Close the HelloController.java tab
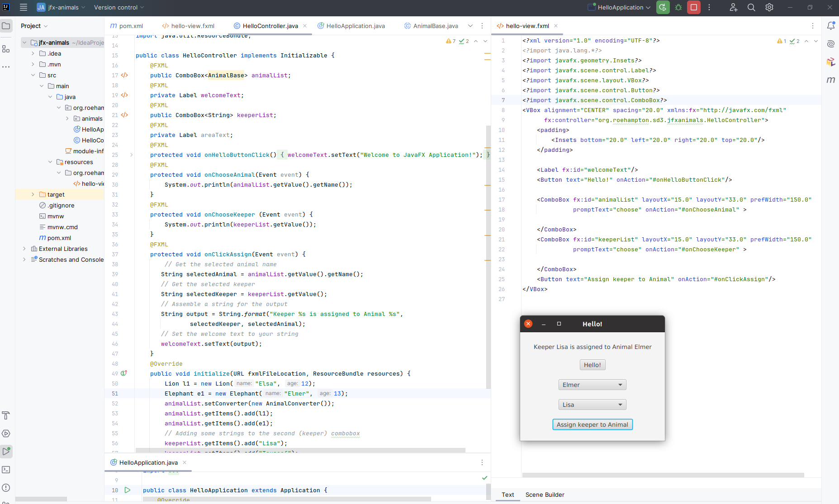The width and height of the screenshot is (839, 504). coord(305,26)
